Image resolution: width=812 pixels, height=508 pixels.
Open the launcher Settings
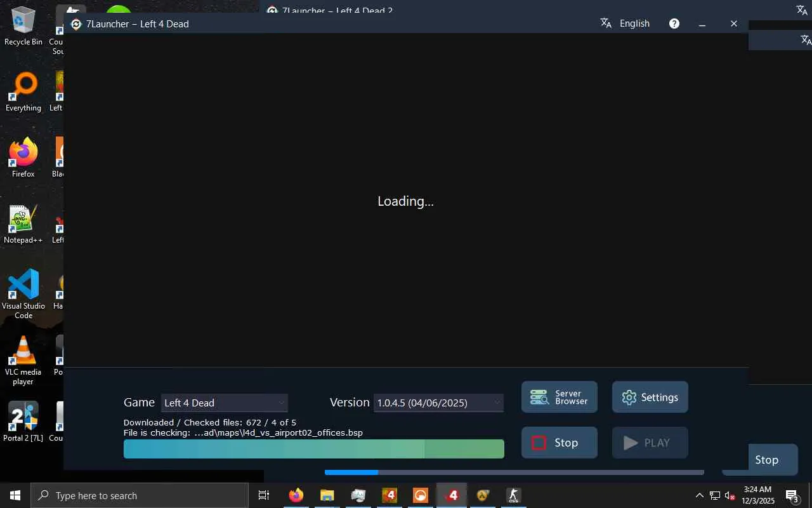[650, 397]
